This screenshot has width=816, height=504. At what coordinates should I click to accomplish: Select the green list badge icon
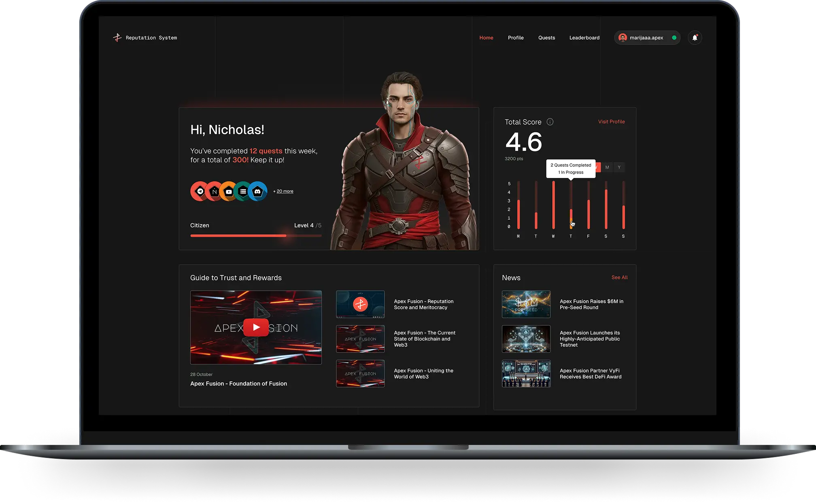(x=244, y=191)
